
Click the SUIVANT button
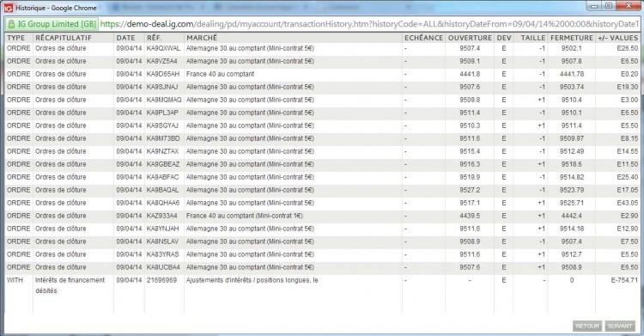pyautogui.click(x=620, y=327)
